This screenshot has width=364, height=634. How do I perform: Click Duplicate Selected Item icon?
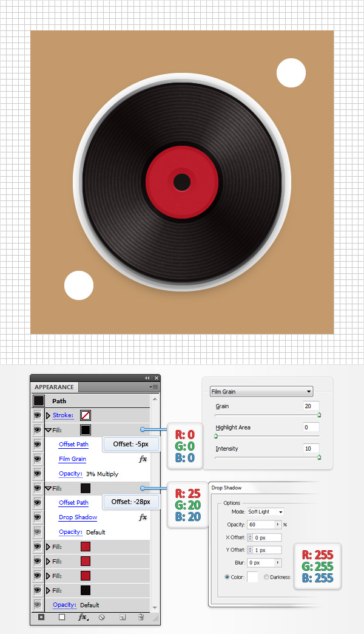coord(123,617)
